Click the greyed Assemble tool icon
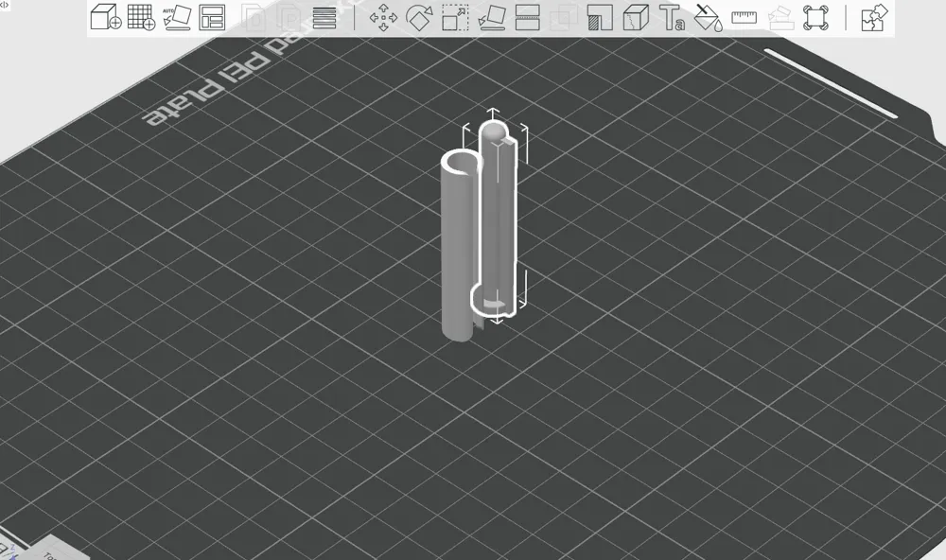 point(780,17)
